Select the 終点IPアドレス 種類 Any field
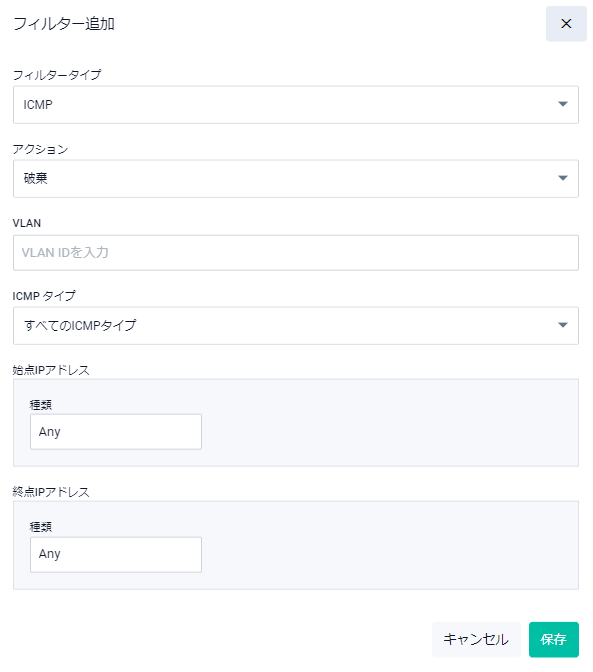Image resolution: width=593 pixels, height=672 pixels. 116,554
